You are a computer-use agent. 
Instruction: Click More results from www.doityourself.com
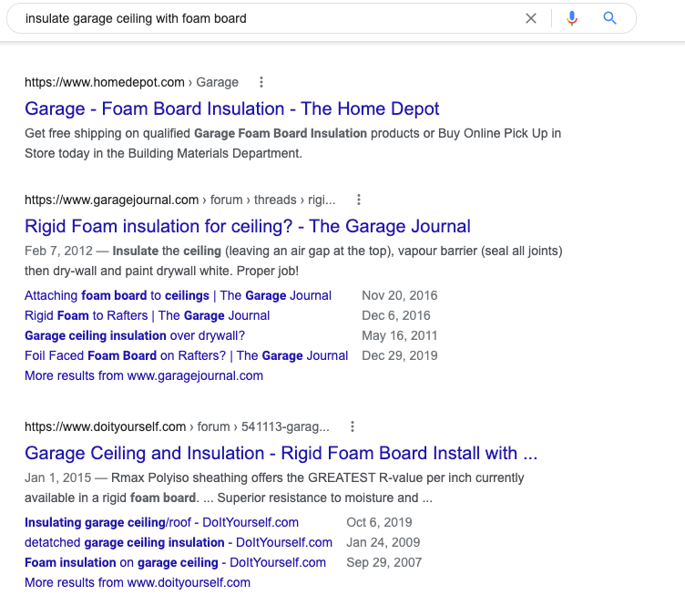(x=138, y=582)
